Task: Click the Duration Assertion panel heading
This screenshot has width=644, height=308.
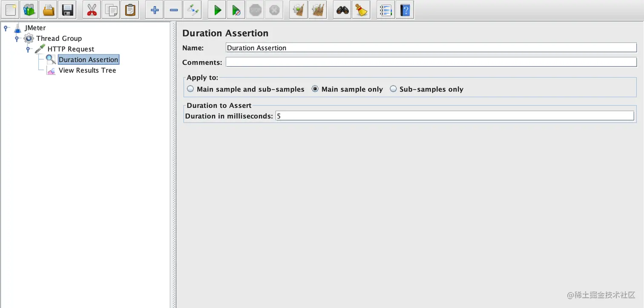Action: [x=225, y=33]
